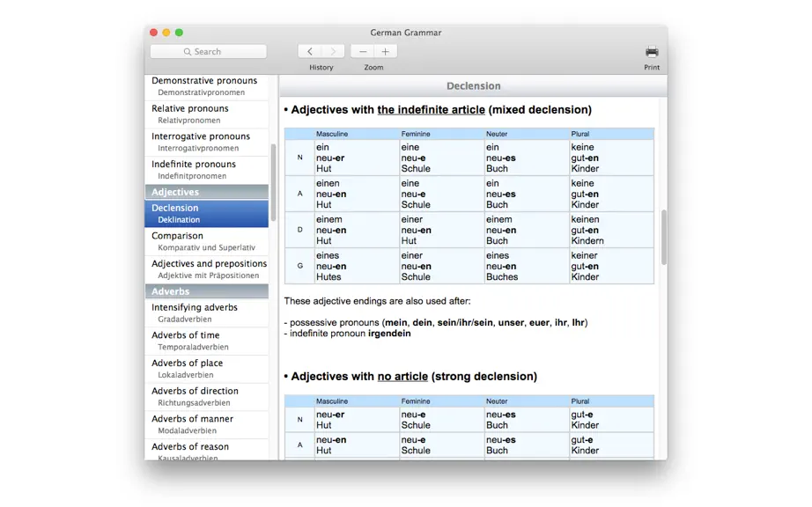Follow the indefinite article link
Image resolution: width=812 pixels, height=507 pixels.
pyautogui.click(x=431, y=110)
